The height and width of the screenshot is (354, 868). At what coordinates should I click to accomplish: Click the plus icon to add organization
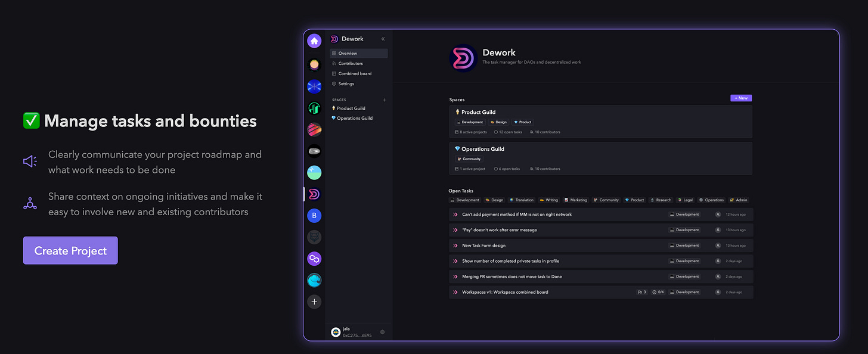tap(314, 302)
